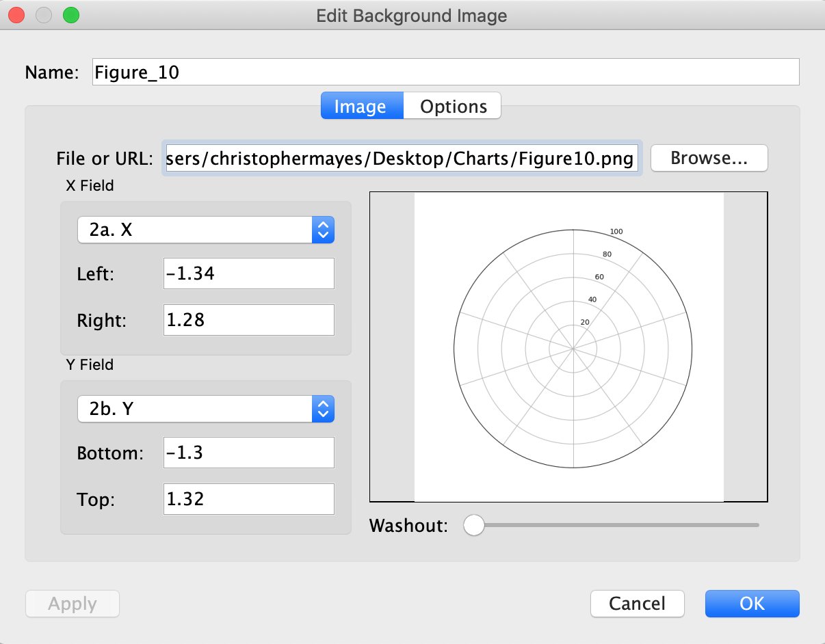
Task: Click the polar chart preview image
Action: pyautogui.click(x=569, y=347)
